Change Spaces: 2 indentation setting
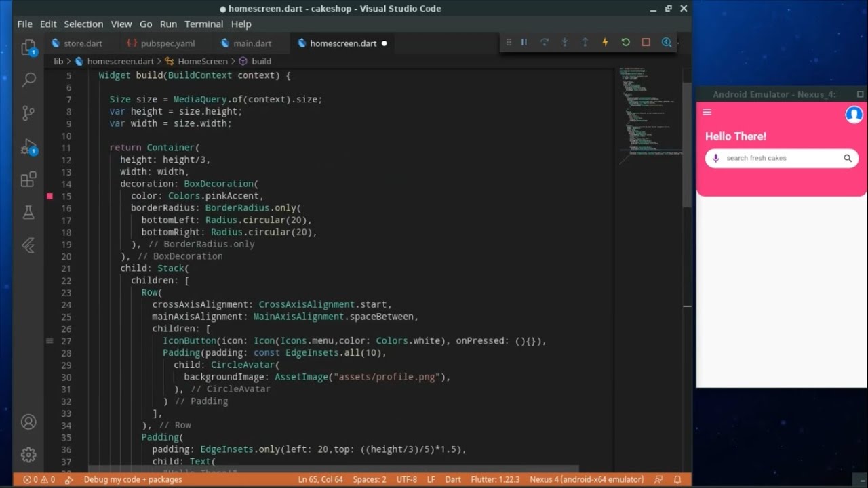 [x=370, y=479]
